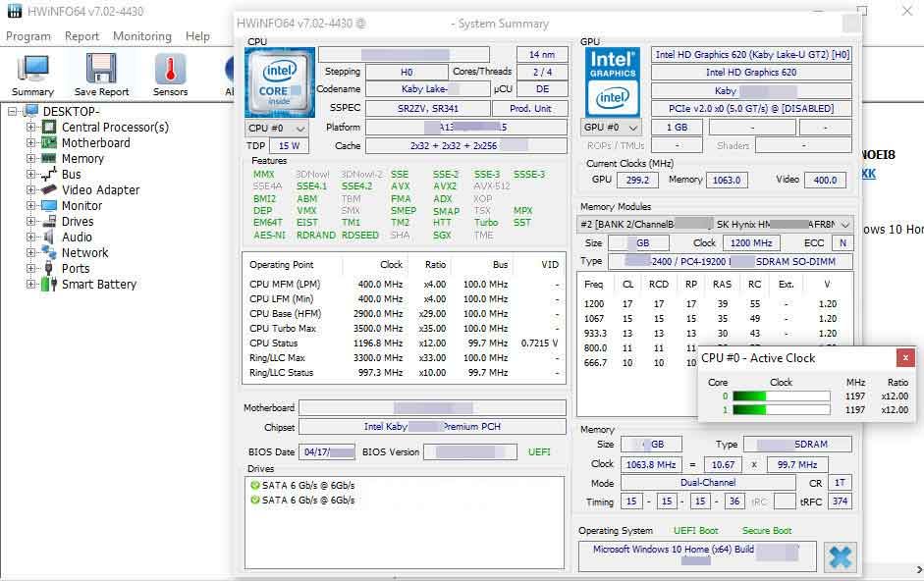Open the Monitoring menu
This screenshot has height=581, width=924.
142,36
